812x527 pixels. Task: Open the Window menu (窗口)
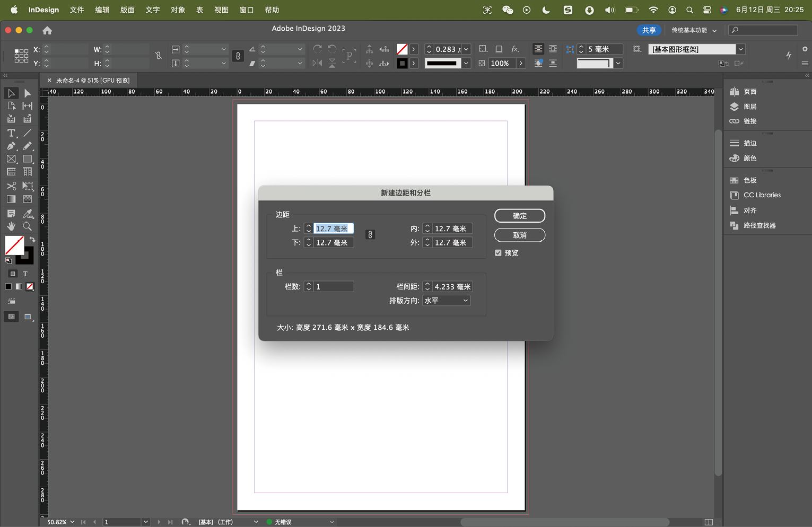247,10
